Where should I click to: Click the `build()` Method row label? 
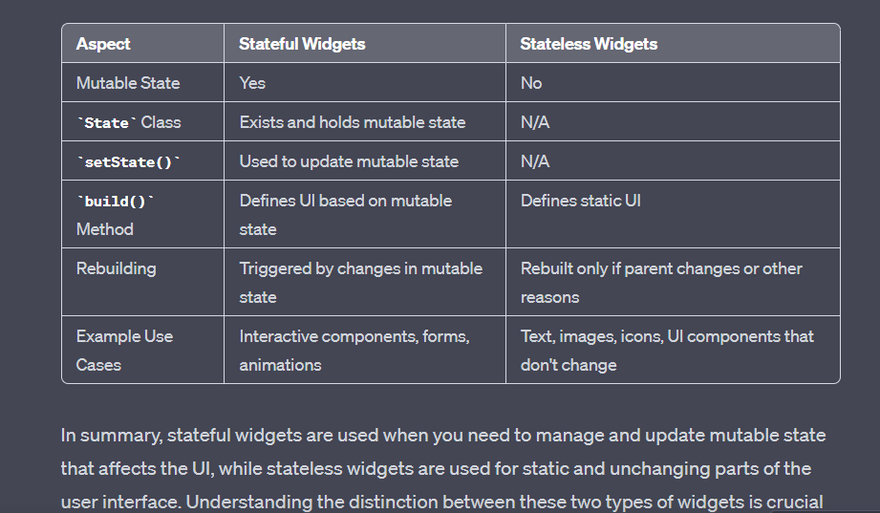tap(116, 215)
